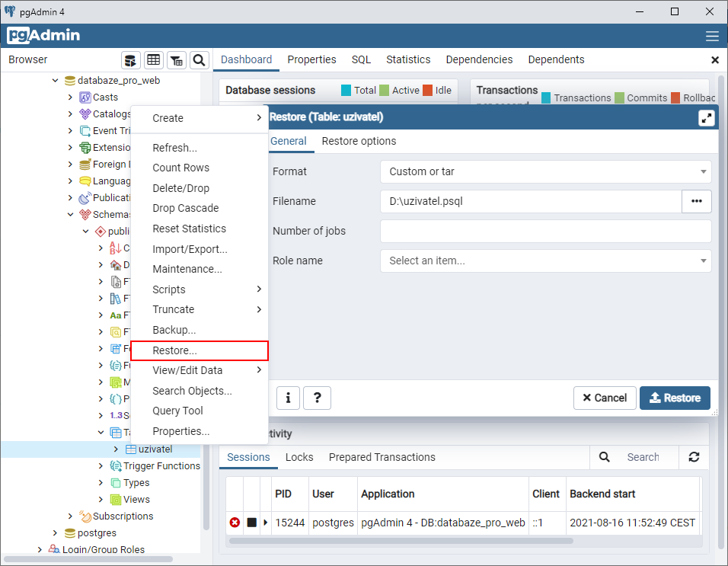Open the Format dropdown showing Custom or tar
The width and height of the screenshot is (728, 566).
(x=545, y=171)
